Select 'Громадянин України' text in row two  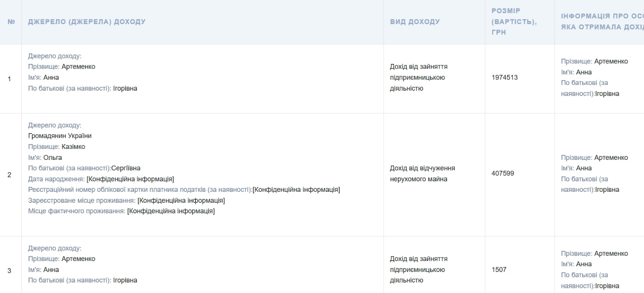click(x=60, y=136)
